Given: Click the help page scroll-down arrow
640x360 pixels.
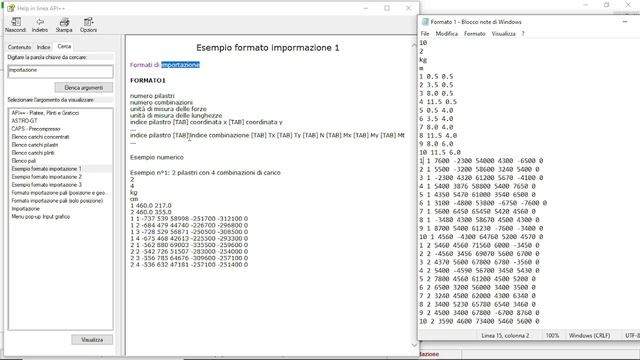Looking at the screenshot, I should [414, 345].
